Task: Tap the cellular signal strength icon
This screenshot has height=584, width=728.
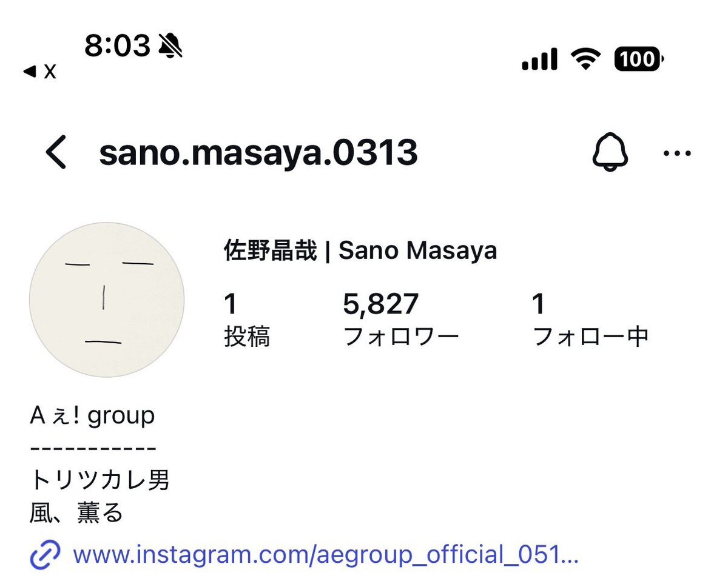Action: [x=539, y=58]
